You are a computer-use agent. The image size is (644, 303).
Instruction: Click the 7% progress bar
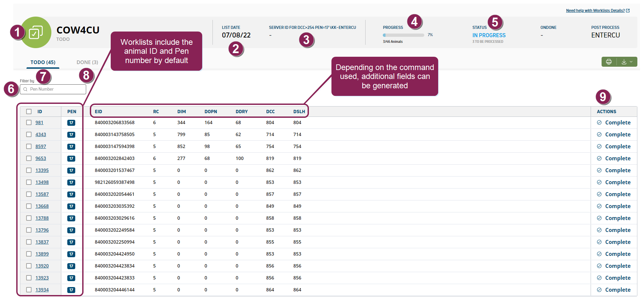coord(403,35)
